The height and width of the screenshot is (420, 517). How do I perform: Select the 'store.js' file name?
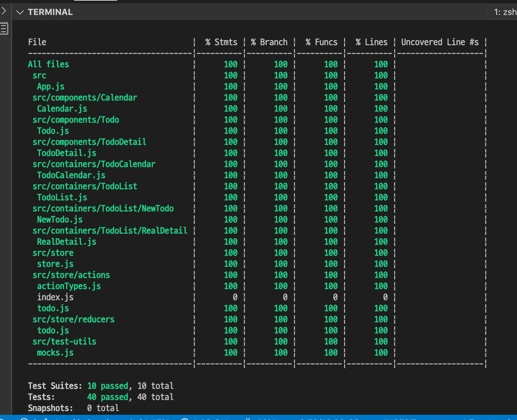click(x=55, y=264)
